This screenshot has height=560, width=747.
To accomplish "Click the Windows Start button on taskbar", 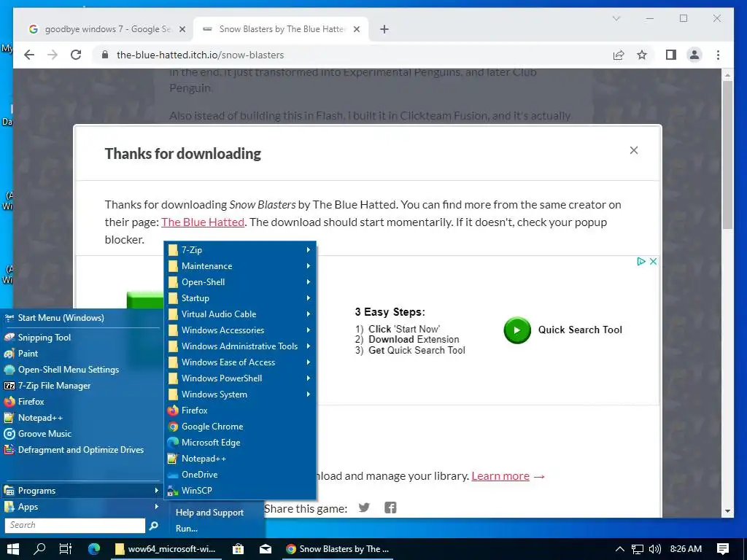I will click(13, 549).
